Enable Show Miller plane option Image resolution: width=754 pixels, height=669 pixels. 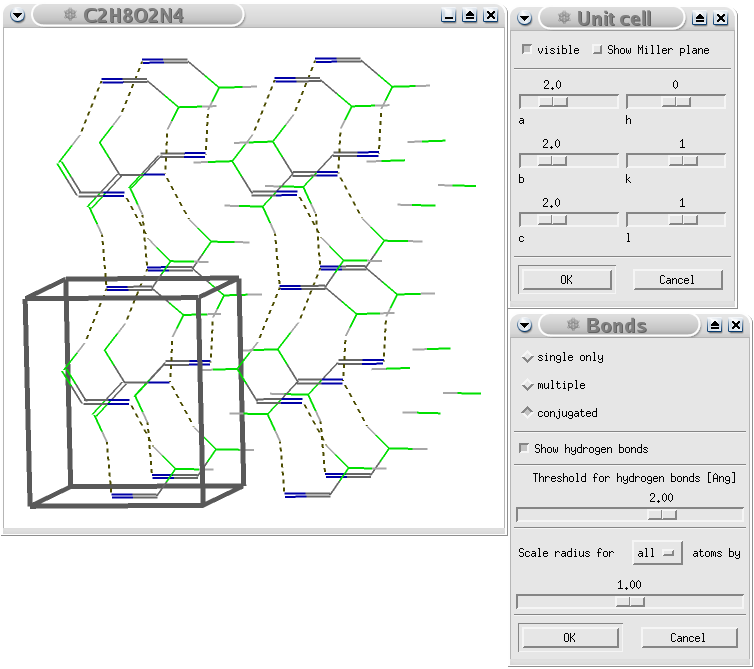597,50
